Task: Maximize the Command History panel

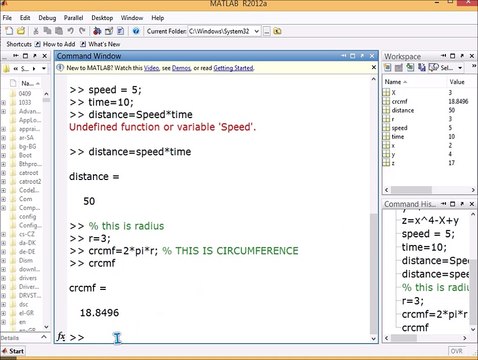Action: point(452,203)
